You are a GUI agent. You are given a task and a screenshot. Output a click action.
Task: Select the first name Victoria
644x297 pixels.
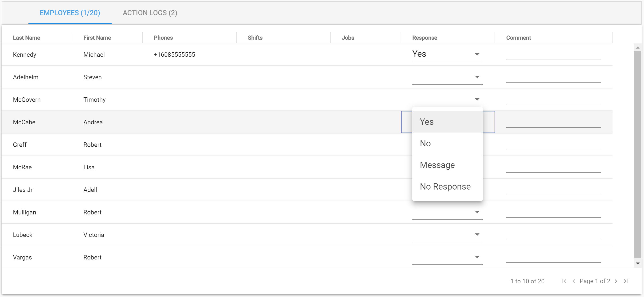94,235
